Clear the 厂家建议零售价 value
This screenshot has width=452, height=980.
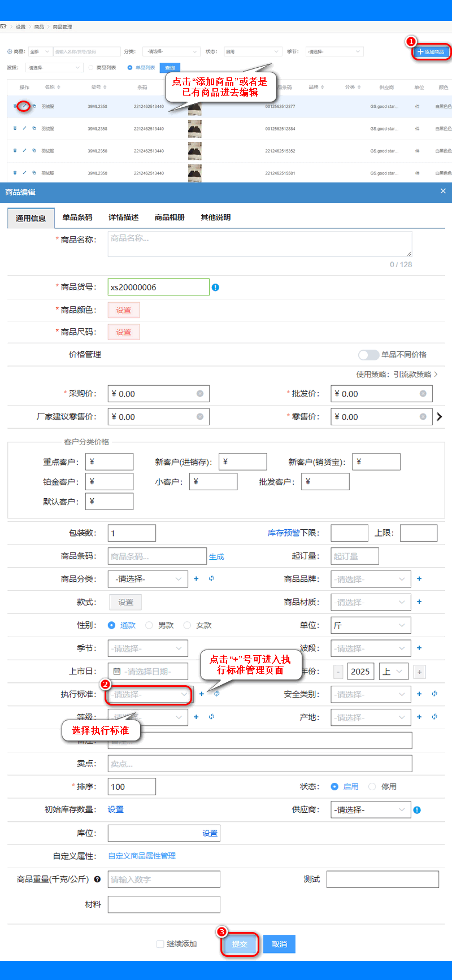pos(200,417)
